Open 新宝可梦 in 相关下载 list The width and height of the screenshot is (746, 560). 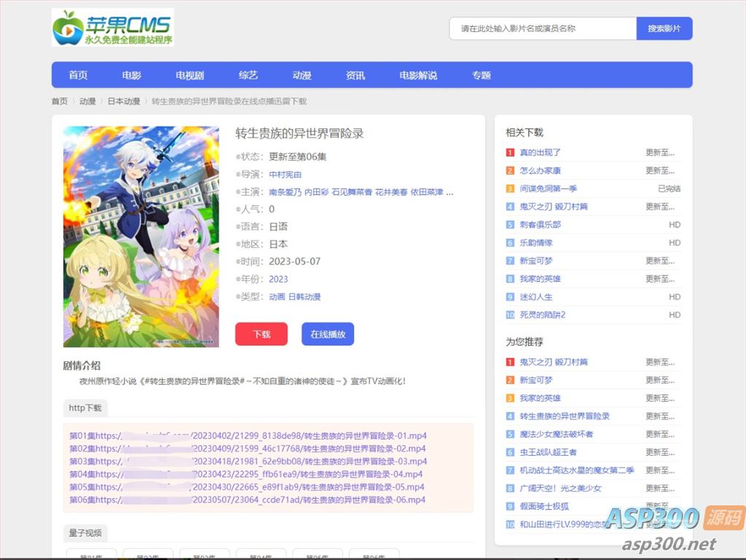[x=536, y=261]
